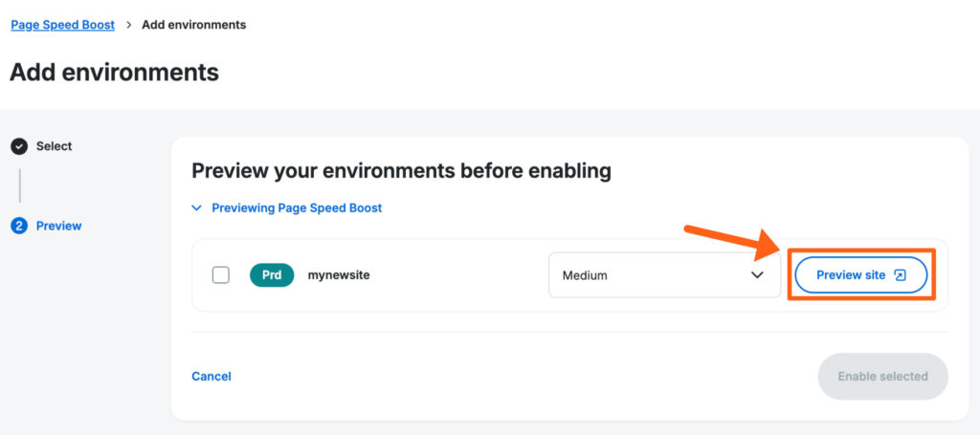
Task: Click the Preview your environments before enabling heading
Action: (x=401, y=170)
